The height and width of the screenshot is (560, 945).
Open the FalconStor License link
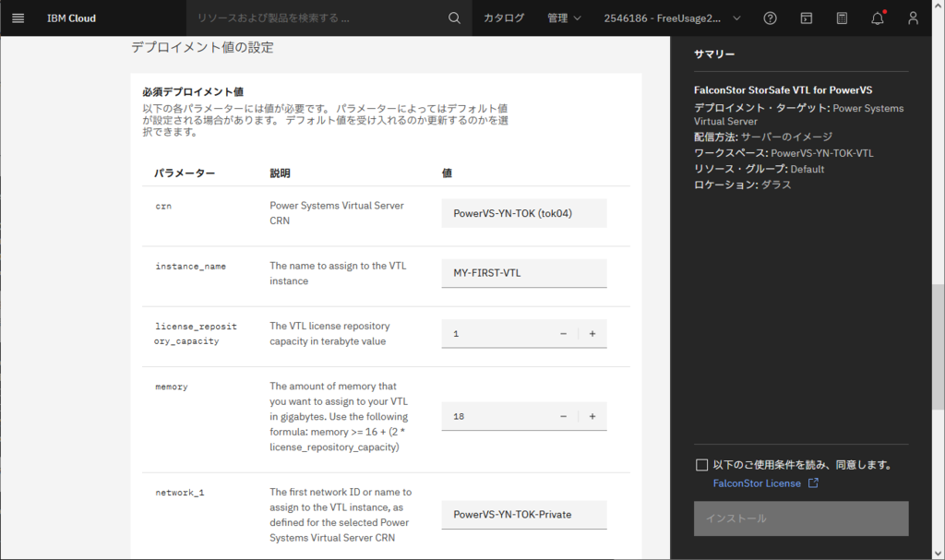pos(757,483)
